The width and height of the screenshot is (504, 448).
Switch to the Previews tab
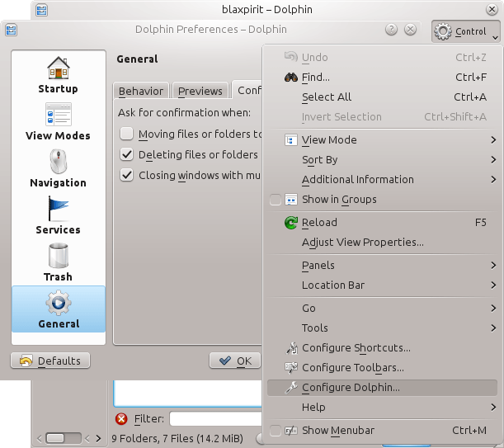tap(200, 91)
